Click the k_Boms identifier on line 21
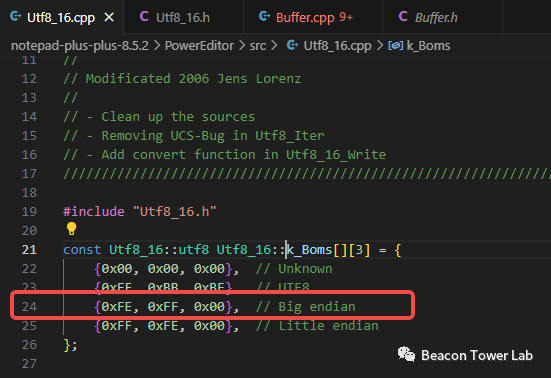The width and height of the screenshot is (551, 378). 309,250
